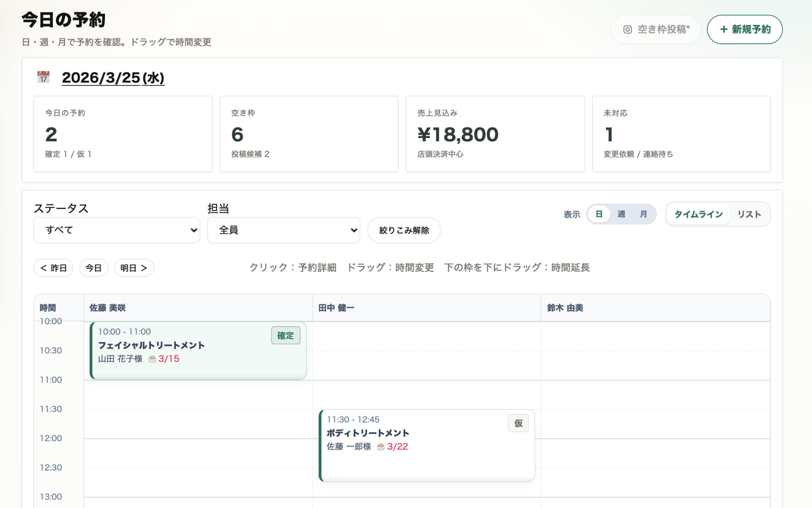
Task: Click the calendar icon beside the date
Action: tap(44, 77)
